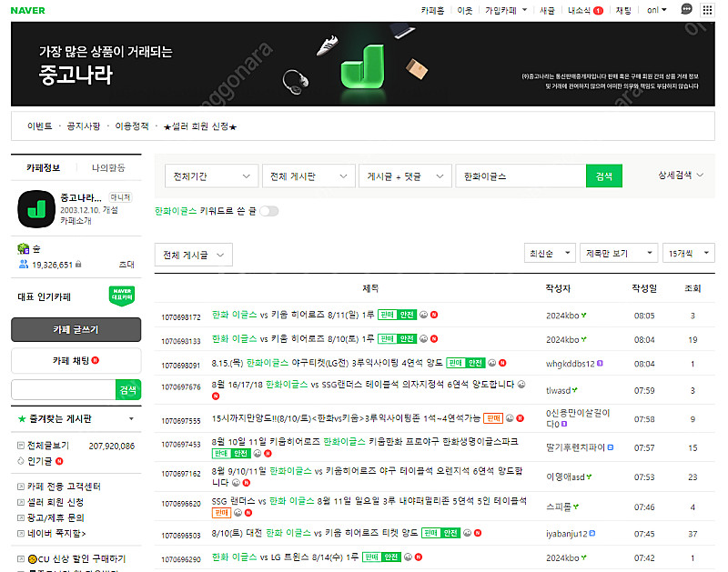Click the purple badge beside whgkddbs12

600,363
